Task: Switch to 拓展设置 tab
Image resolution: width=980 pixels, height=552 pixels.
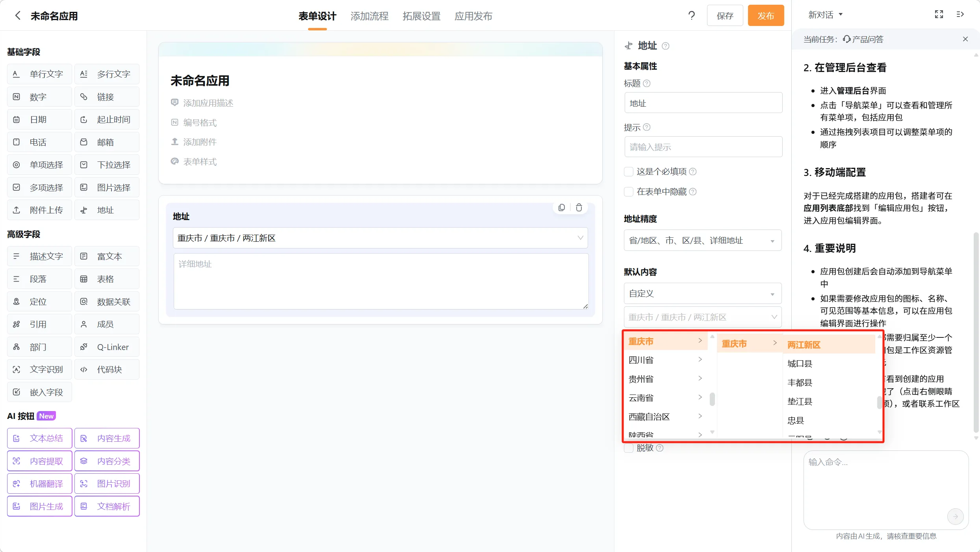Action: (421, 16)
